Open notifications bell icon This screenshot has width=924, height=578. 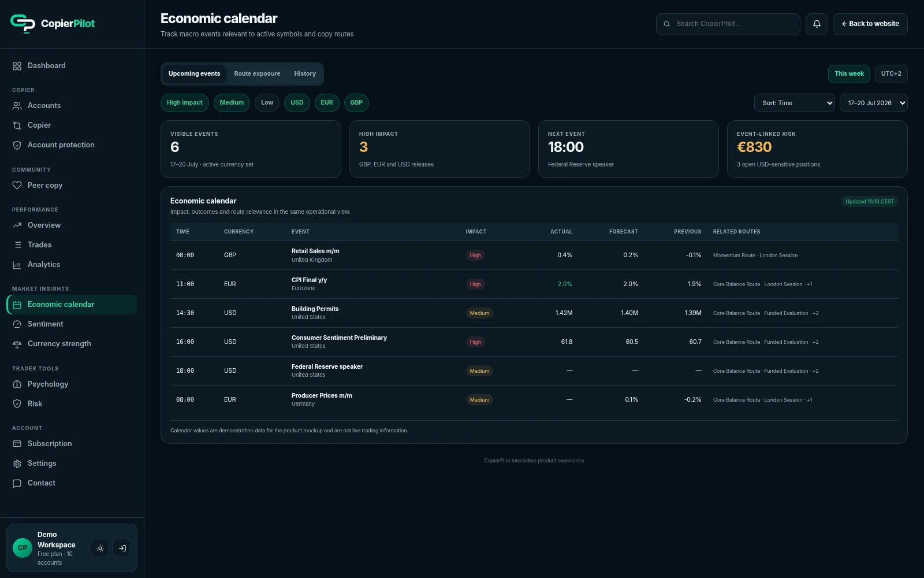pos(817,24)
